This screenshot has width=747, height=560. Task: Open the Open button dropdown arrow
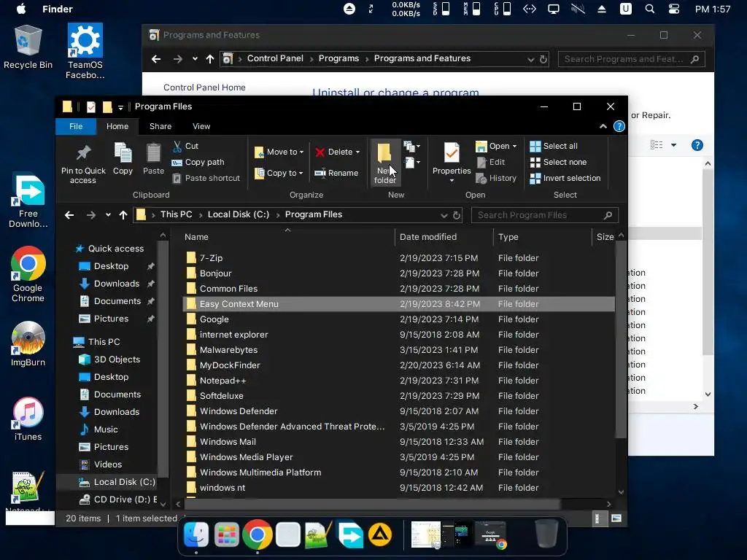click(514, 146)
